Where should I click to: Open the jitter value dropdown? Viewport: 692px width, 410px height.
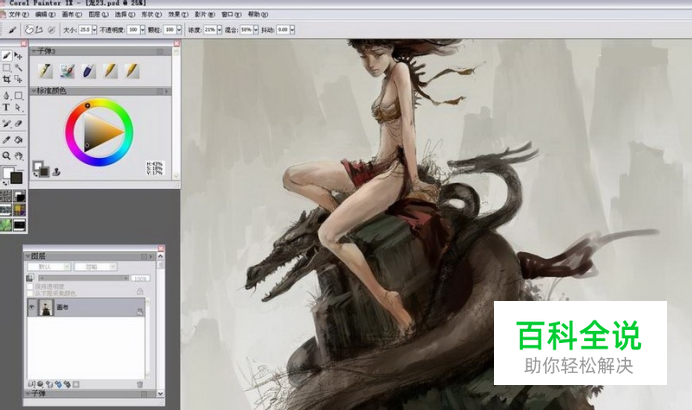(x=292, y=30)
